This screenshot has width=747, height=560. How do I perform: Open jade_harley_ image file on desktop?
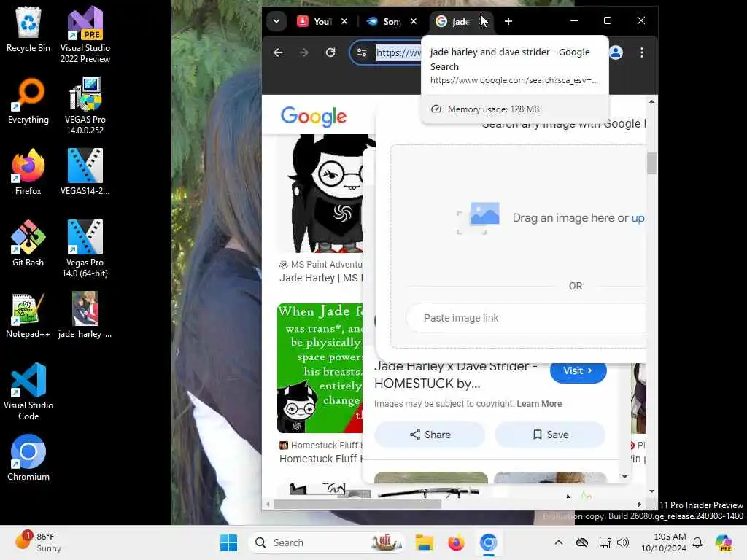pyautogui.click(x=85, y=315)
